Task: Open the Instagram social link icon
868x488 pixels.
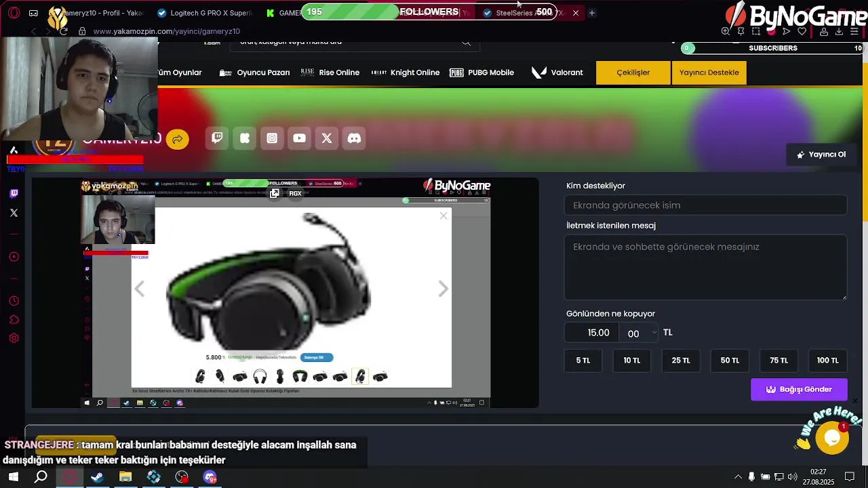Action: (x=272, y=138)
